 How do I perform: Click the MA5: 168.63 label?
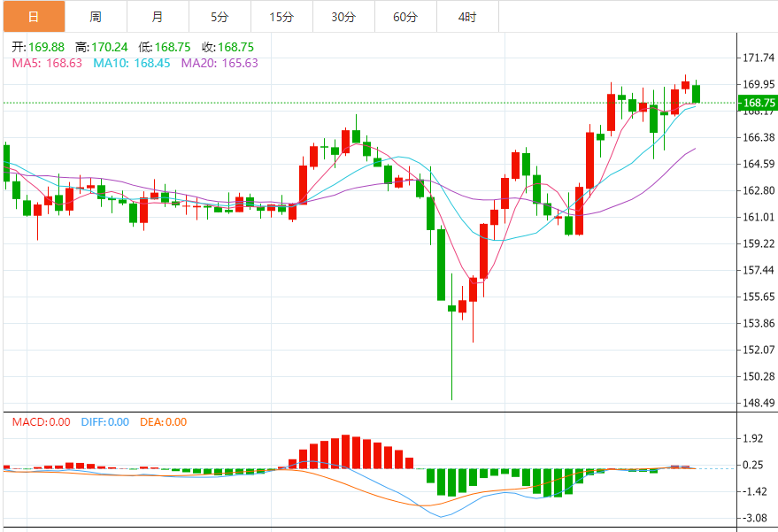click(x=47, y=63)
